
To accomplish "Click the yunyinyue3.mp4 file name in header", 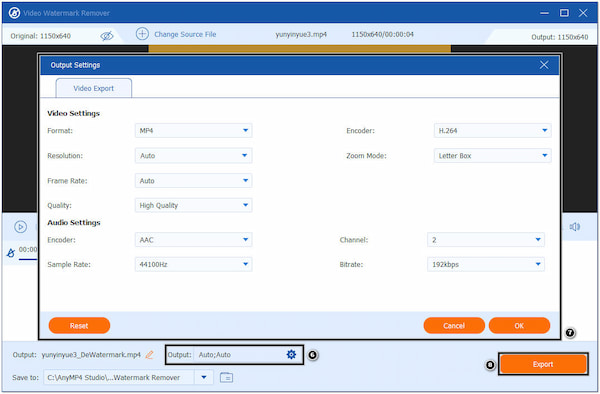I will pyautogui.click(x=301, y=34).
